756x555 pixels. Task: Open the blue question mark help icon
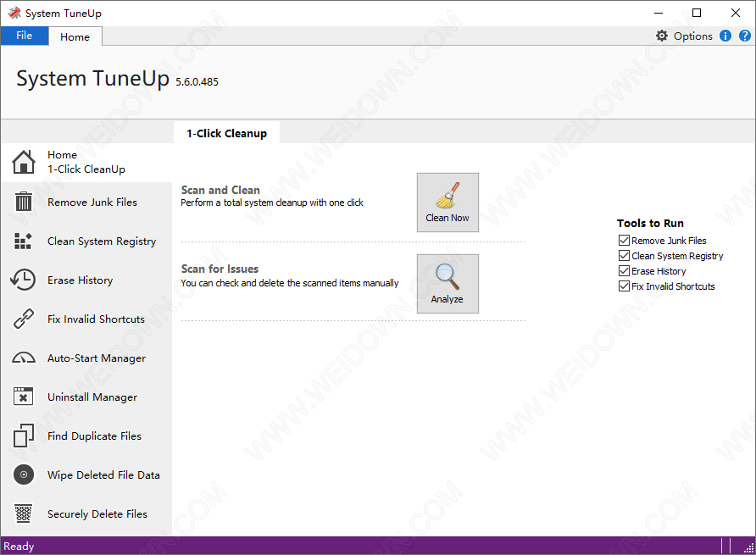point(745,36)
